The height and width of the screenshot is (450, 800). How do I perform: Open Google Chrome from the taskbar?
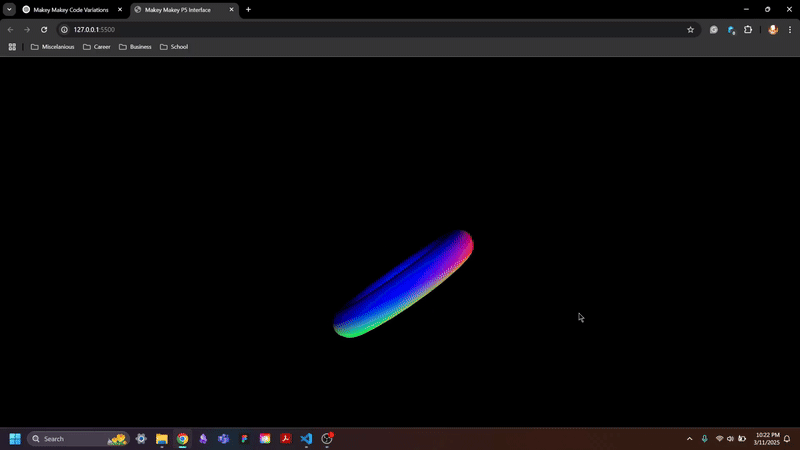(182, 439)
